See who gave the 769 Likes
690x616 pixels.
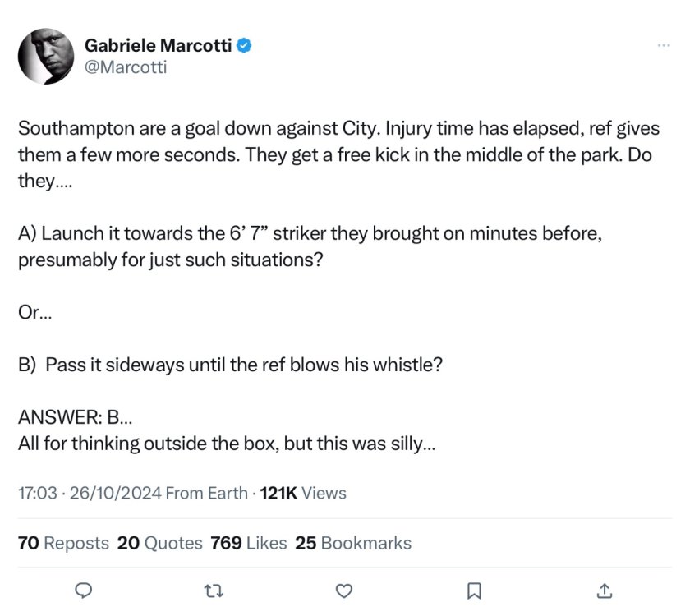pyautogui.click(x=249, y=543)
